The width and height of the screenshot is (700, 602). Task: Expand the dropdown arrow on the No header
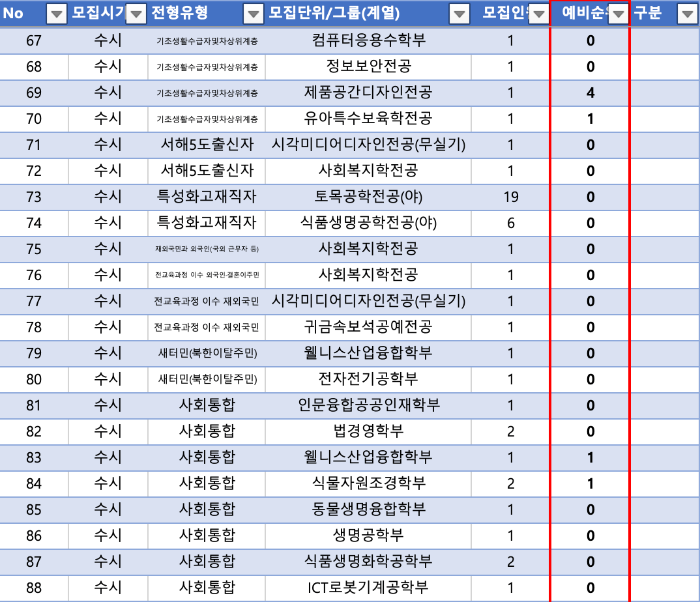pyautogui.click(x=56, y=14)
